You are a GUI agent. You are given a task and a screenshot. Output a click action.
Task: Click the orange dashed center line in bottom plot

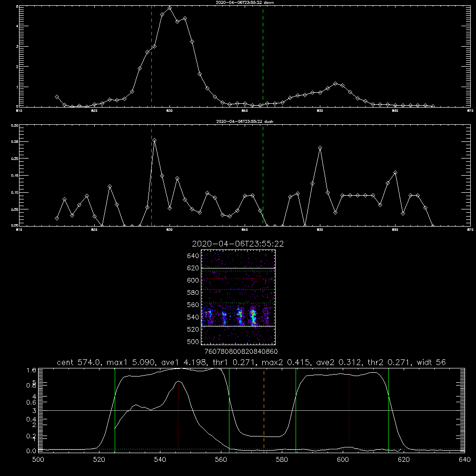(x=264, y=410)
